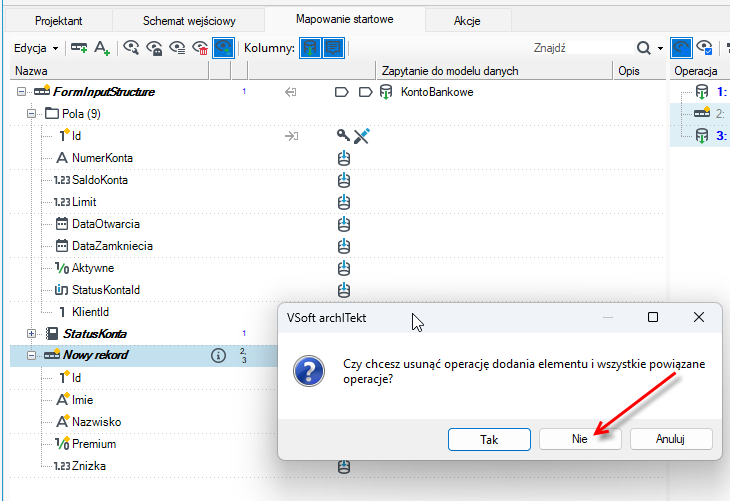Click the crossed tools icon in Id row
The width and height of the screenshot is (730, 501).
(x=362, y=136)
